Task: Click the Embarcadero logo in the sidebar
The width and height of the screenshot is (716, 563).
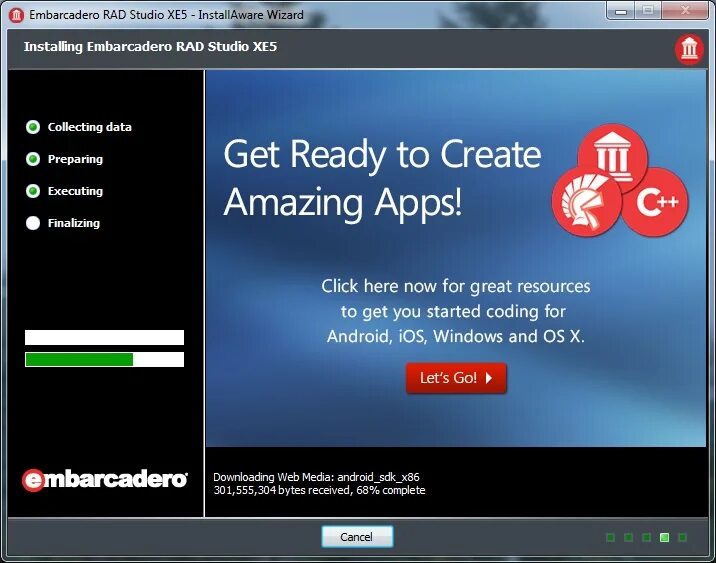Action: [105, 479]
